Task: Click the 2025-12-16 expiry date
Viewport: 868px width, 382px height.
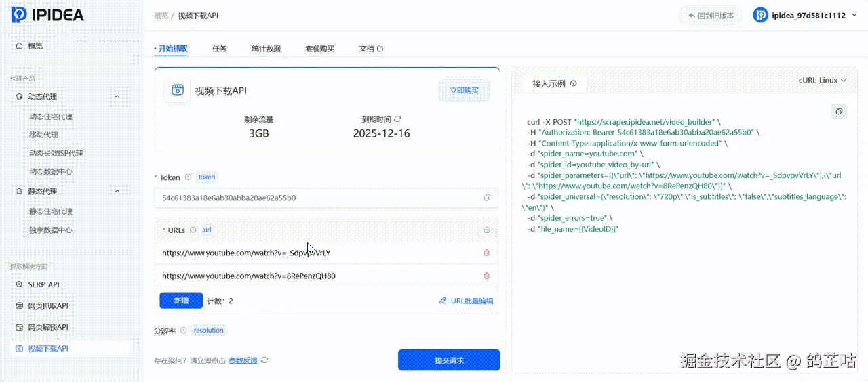Action: tap(382, 133)
